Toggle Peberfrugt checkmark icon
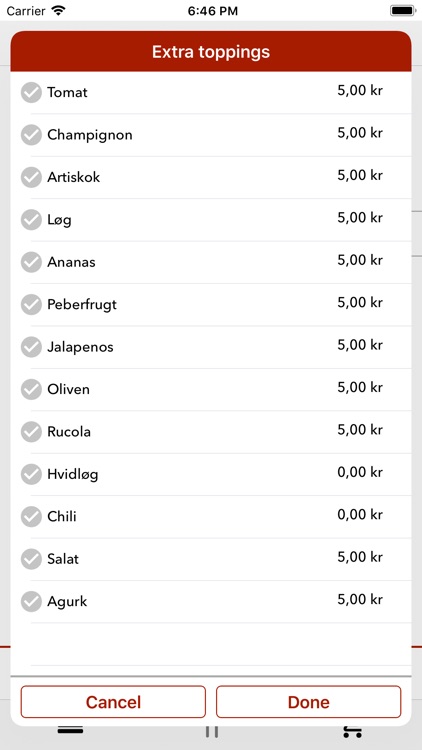The width and height of the screenshot is (422, 750). point(31,305)
